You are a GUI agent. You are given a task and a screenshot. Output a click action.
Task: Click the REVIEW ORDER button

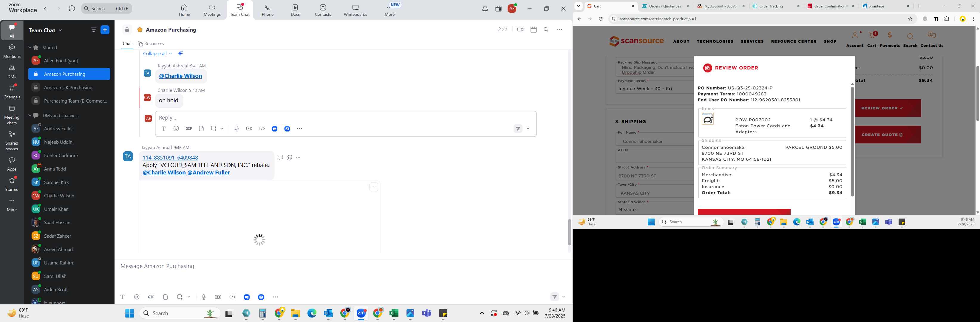tap(888, 108)
